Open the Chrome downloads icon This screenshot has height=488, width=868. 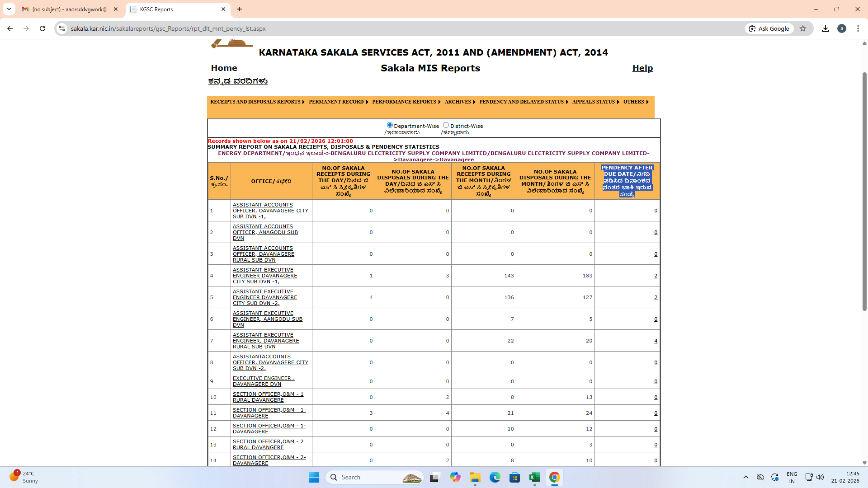pyautogui.click(x=826, y=28)
